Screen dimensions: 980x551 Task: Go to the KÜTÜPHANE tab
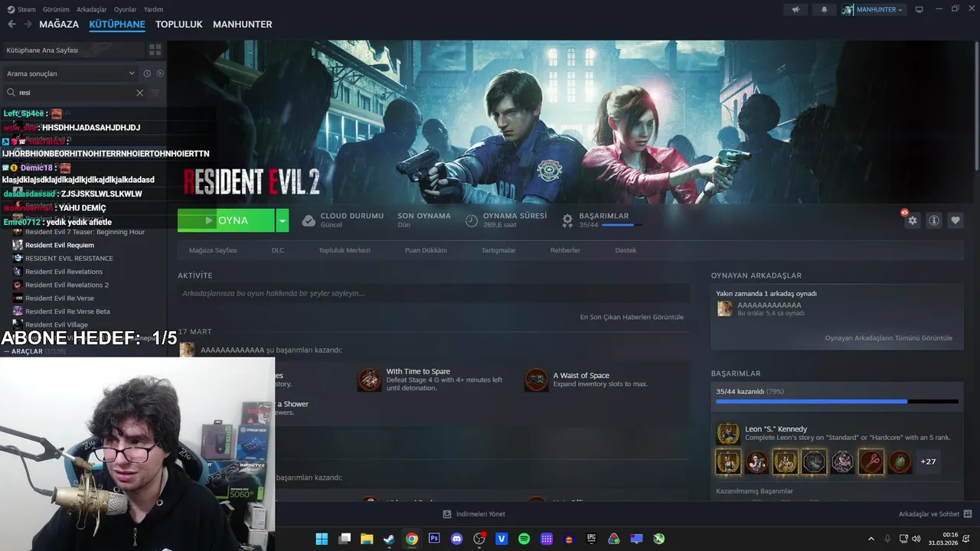[x=117, y=24]
